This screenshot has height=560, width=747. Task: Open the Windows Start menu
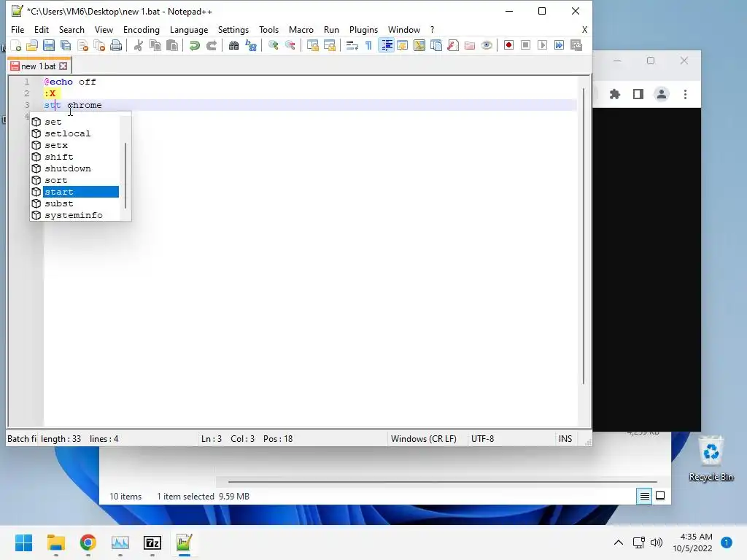(24, 542)
